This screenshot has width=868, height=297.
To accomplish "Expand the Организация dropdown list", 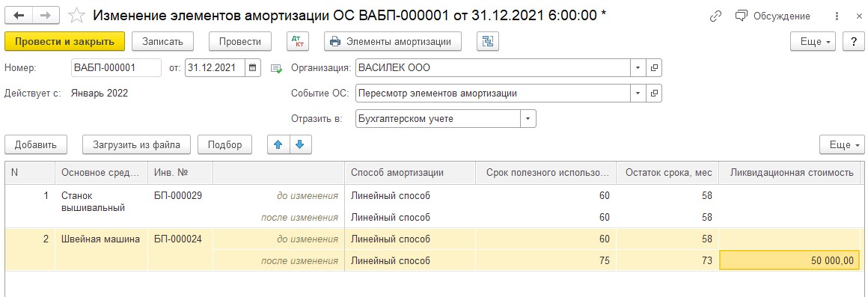I will tap(638, 68).
